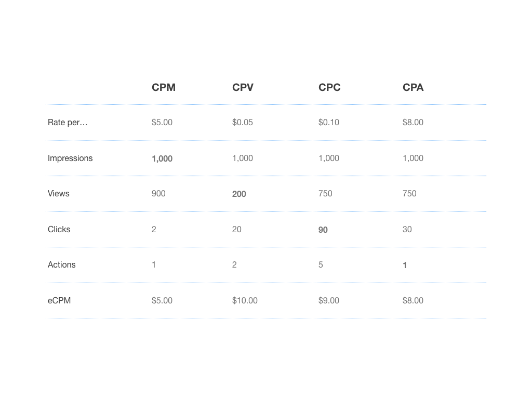Select the $9.00 eCPM value
Image resolution: width=532 pixels, height=399 pixels.
point(328,300)
